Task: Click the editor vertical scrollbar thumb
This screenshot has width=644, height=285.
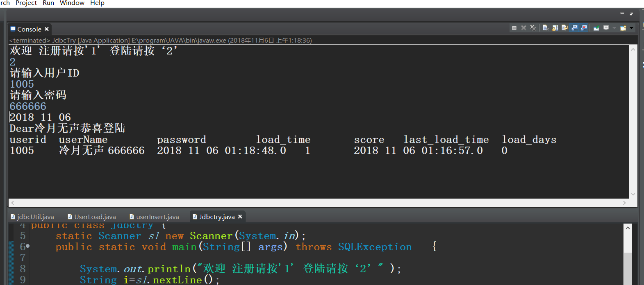Action: [x=628, y=268]
